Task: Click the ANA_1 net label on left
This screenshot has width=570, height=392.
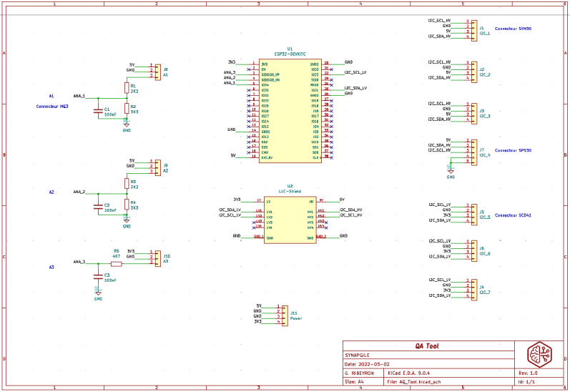Action: click(79, 95)
